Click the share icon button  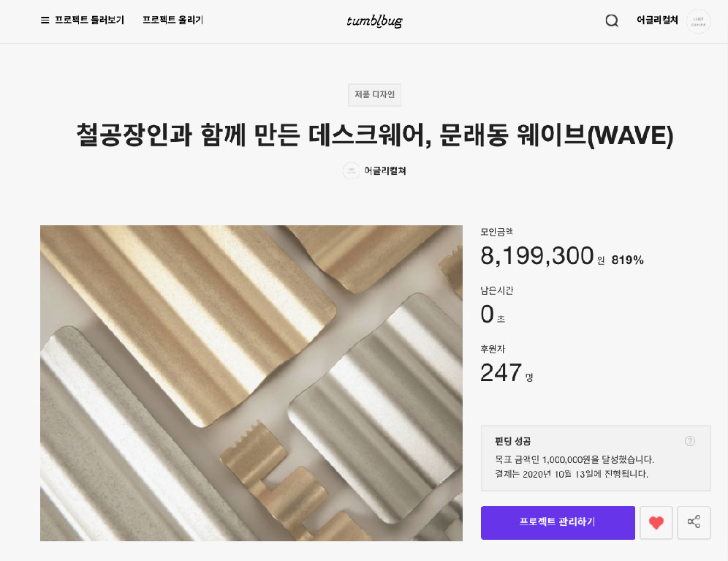(x=694, y=523)
